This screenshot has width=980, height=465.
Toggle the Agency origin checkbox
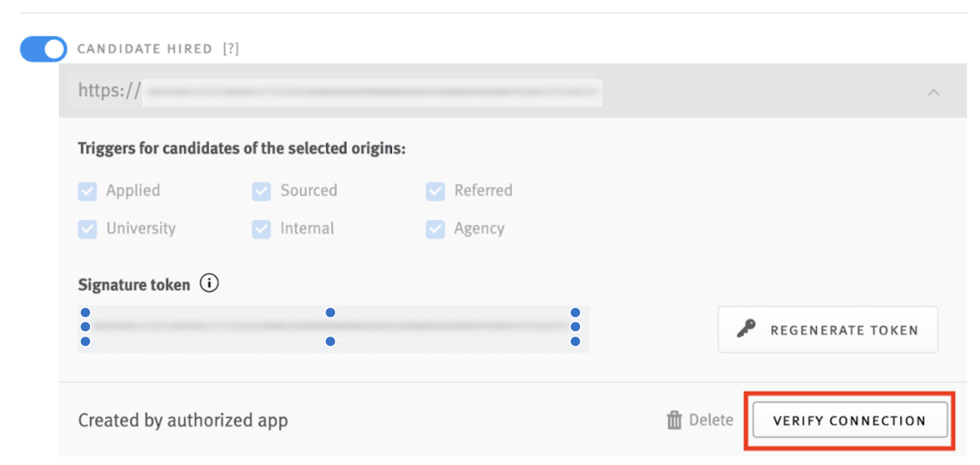point(435,229)
